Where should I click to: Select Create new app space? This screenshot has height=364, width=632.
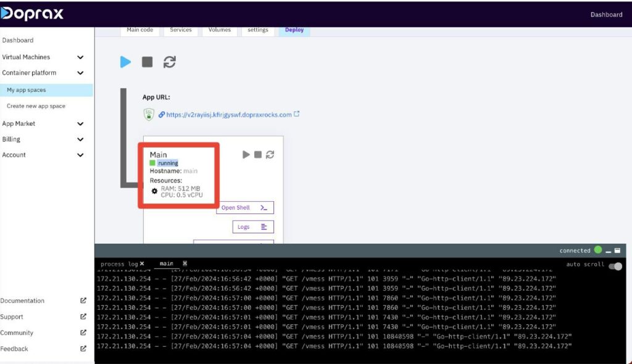(36, 106)
